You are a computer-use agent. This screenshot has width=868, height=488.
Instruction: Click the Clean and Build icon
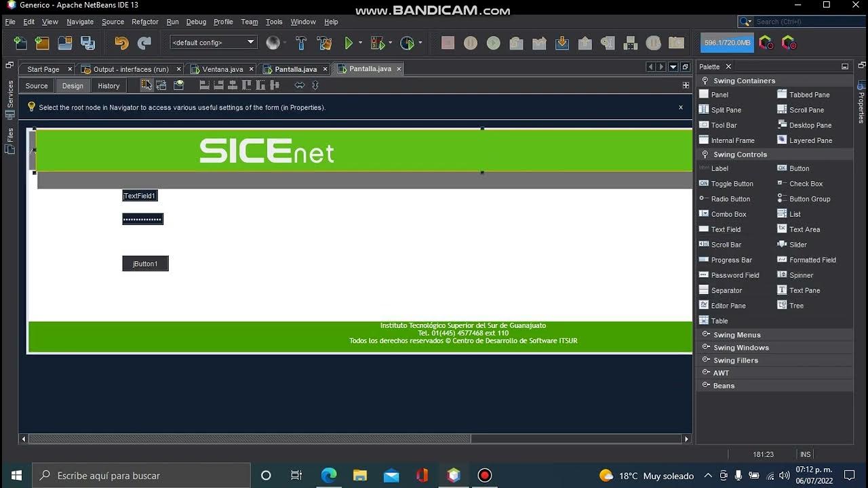point(324,43)
